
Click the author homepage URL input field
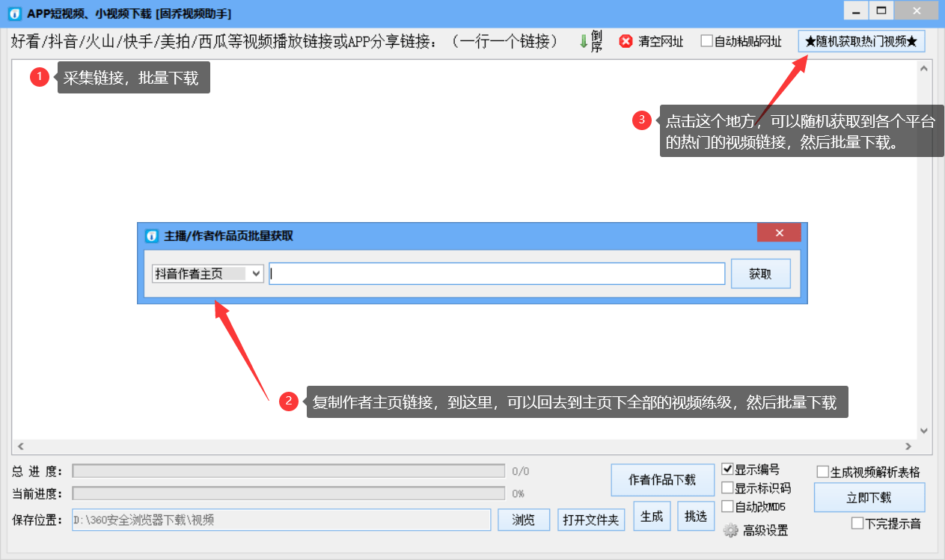pos(497,274)
